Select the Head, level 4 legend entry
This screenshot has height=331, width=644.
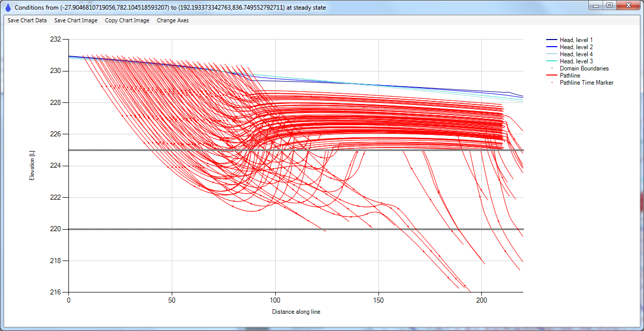576,54
